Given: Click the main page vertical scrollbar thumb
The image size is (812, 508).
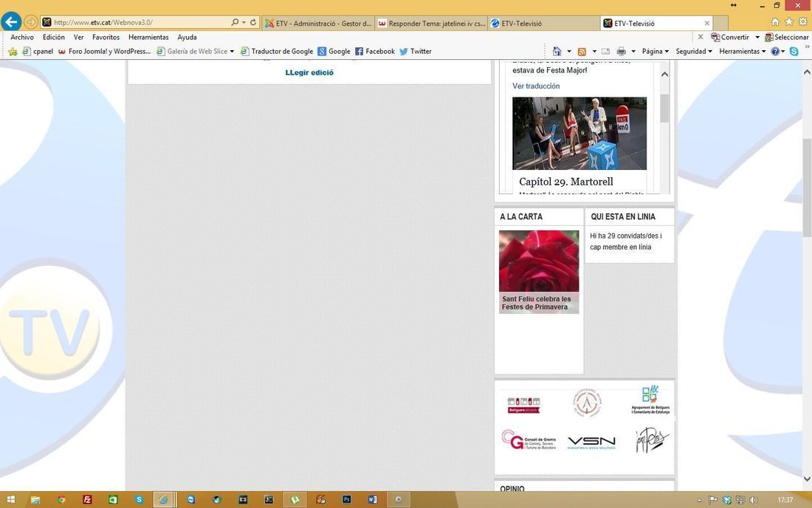Looking at the screenshot, I should 807,188.
